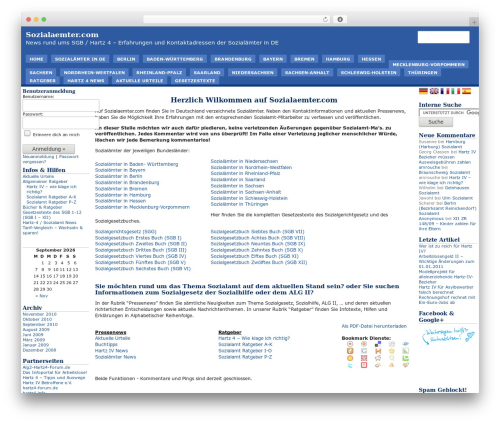Open the AKTUELLE URTEILE navigation item
The width and height of the screenshot is (500, 423).
point(139,81)
